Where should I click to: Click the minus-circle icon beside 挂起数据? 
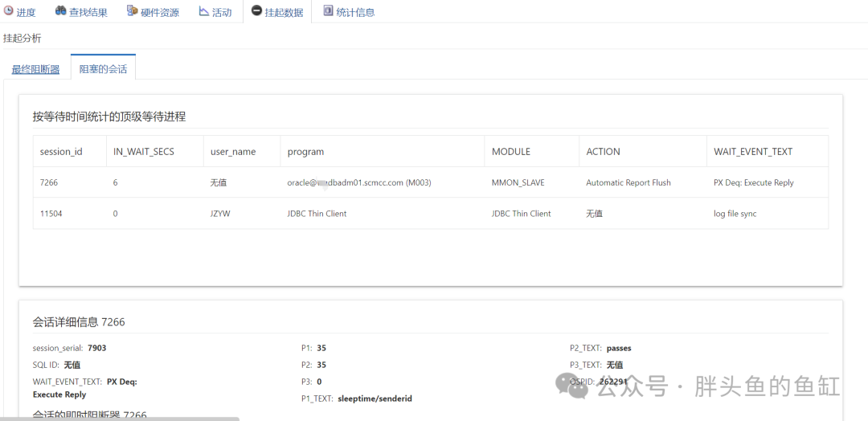[256, 10]
